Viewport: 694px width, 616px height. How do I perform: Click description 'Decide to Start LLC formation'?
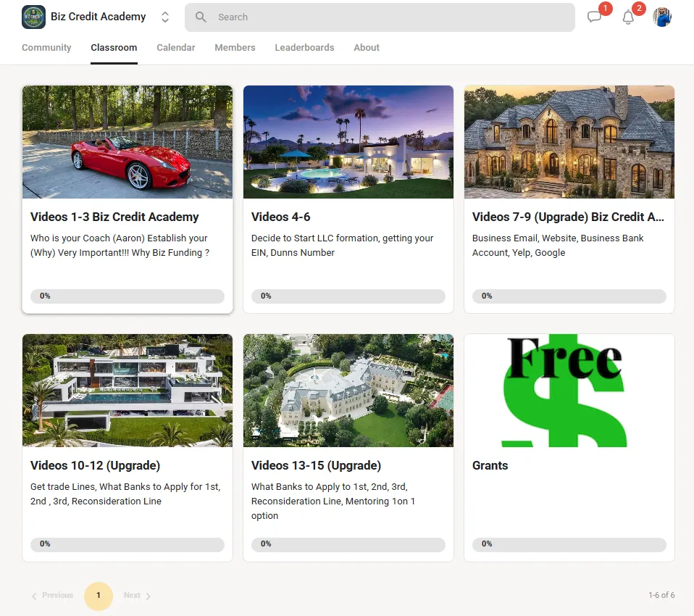pyautogui.click(x=342, y=246)
